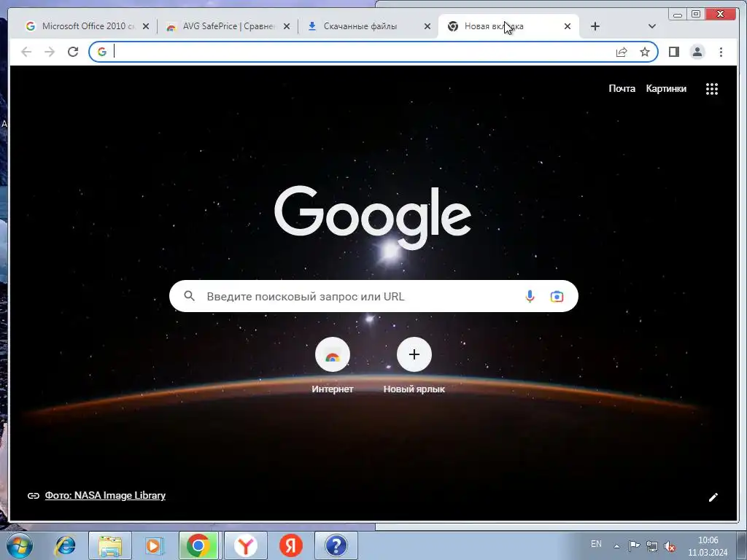Viewport: 747px width, 560px height.
Task: Open Фото: NASA Image Library link
Action: (x=105, y=495)
